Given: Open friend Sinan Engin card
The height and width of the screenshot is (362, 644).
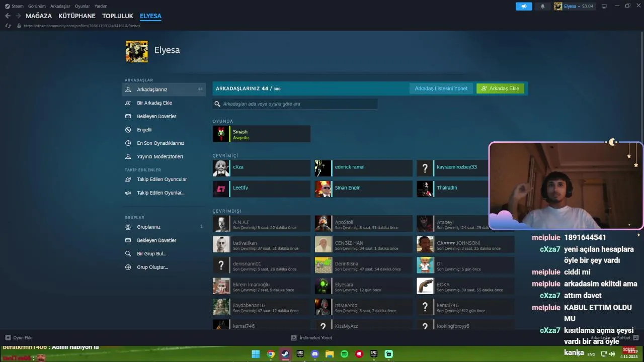Looking at the screenshot, I should click(364, 189).
